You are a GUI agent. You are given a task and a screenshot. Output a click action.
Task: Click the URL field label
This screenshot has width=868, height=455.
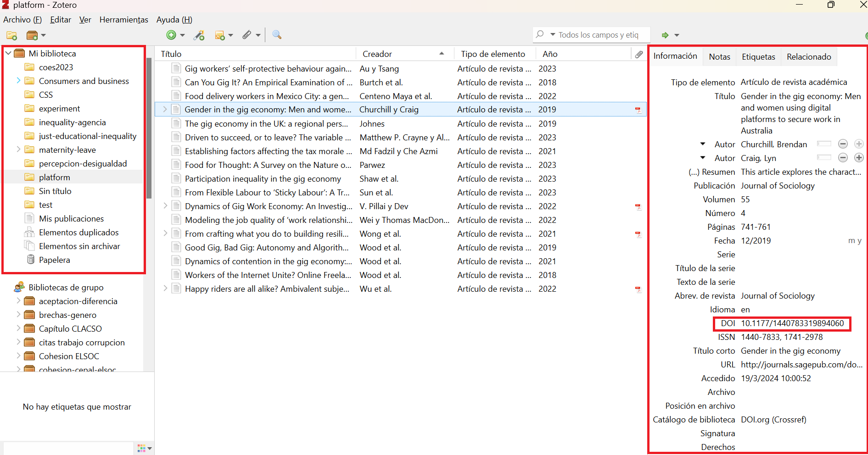pyautogui.click(x=728, y=365)
